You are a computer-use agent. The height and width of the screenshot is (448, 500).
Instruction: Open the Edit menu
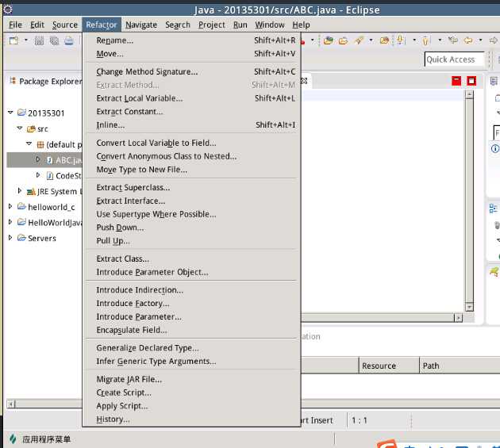click(x=37, y=25)
